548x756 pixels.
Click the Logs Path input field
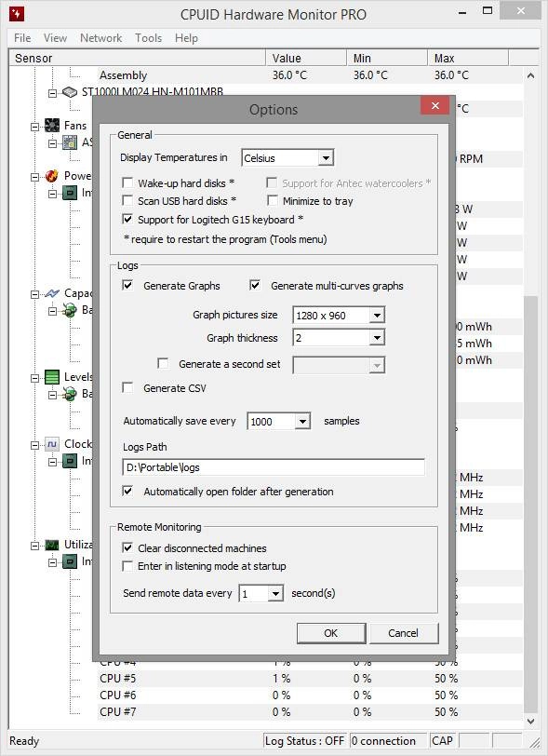(274, 467)
